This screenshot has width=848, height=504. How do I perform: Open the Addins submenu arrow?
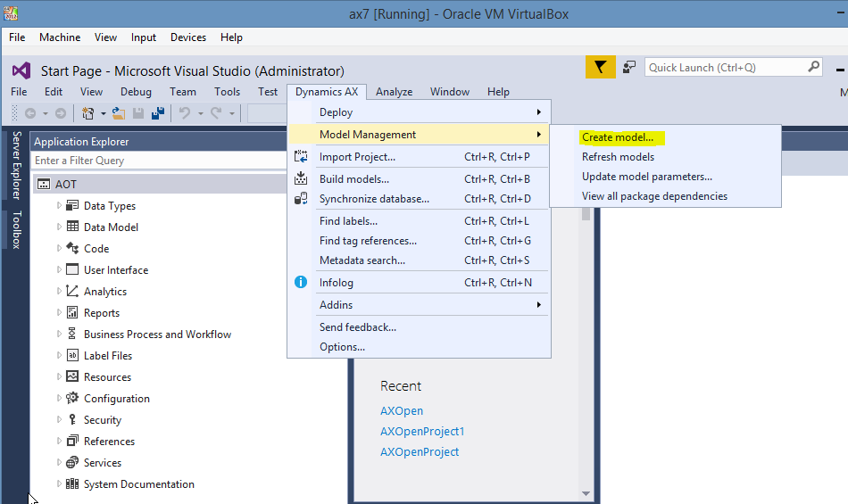click(x=538, y=305)
